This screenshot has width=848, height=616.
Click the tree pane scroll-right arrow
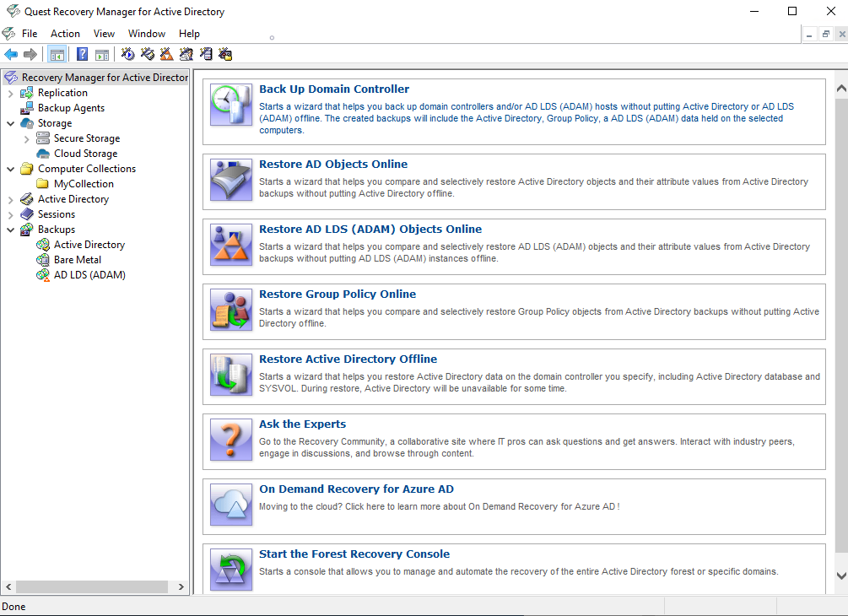(x=181, y=586)
